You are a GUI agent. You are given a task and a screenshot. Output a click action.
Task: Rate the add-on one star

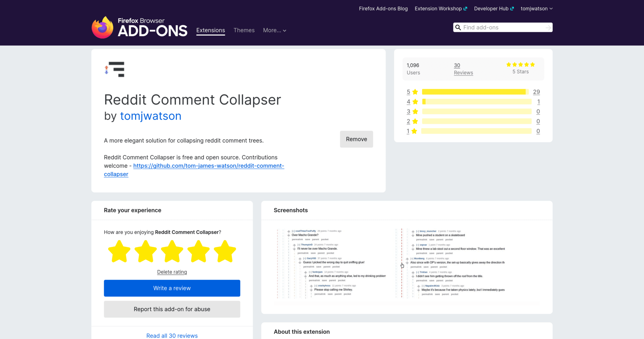tap(119, 251)
